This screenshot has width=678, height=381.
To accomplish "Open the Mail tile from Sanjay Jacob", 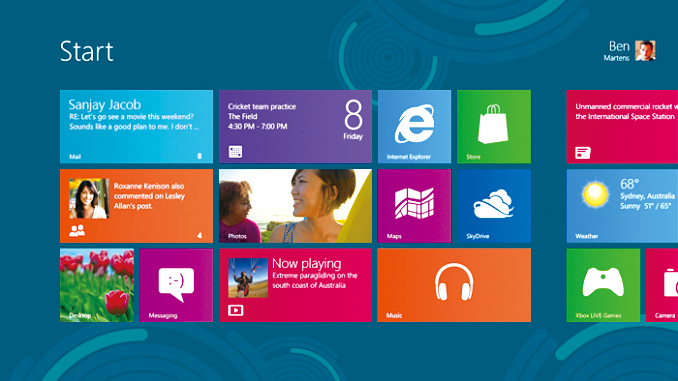I will click(136, 126).
